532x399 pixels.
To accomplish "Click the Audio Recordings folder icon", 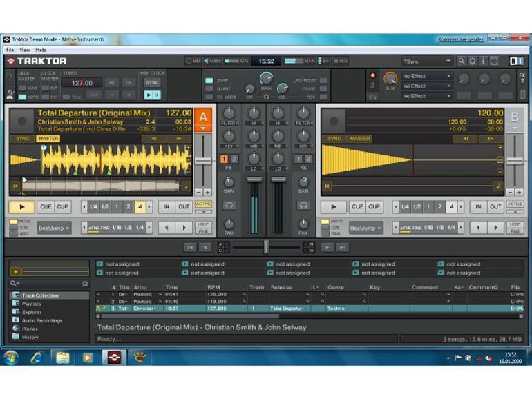I will click(15, 320).
